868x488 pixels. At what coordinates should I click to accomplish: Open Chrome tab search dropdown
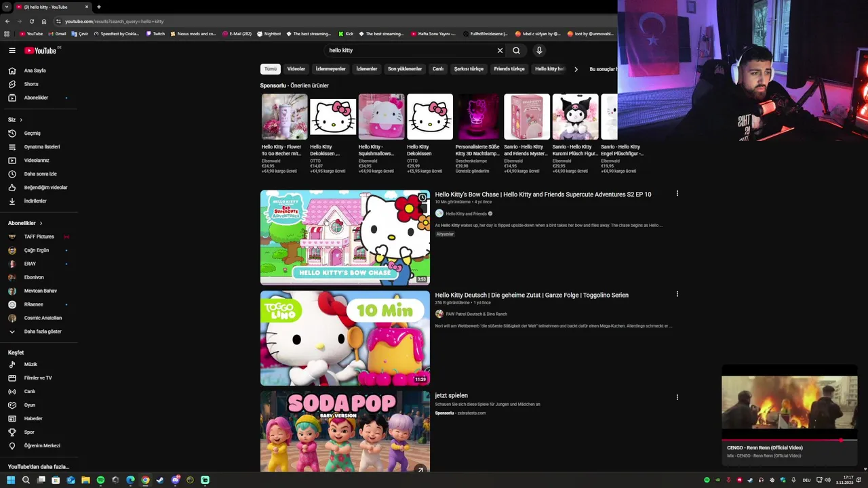(7, 7)
